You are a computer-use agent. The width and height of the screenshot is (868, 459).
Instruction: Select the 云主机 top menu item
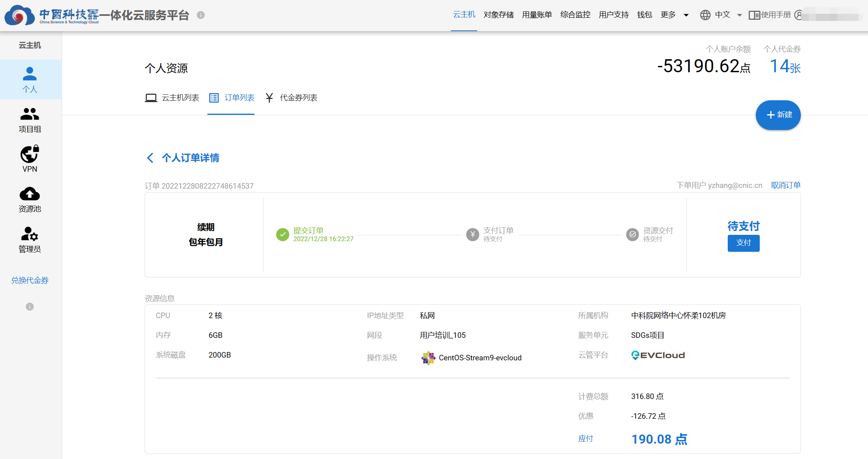point(464,15)
